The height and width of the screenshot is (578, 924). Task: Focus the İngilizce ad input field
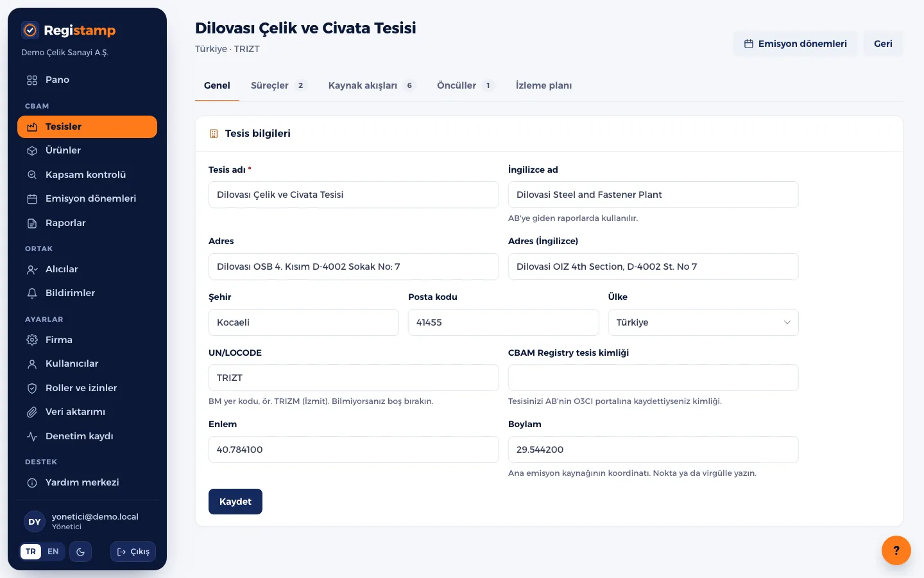tap(653, 195)
